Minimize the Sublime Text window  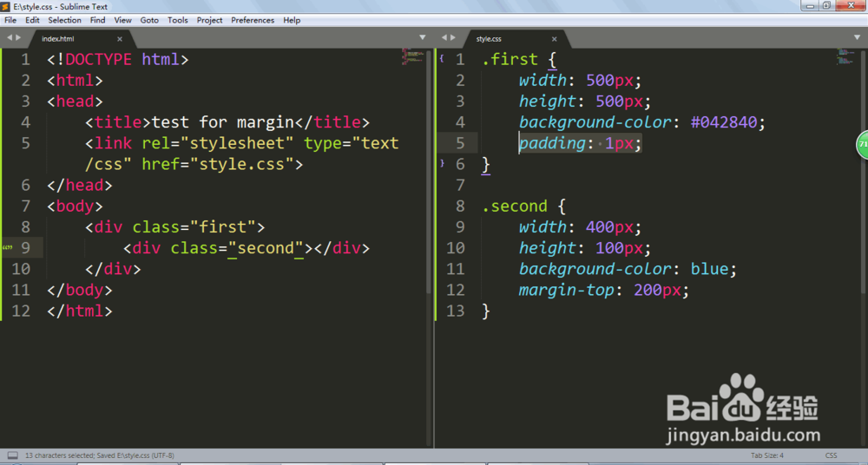click(811, 5)
